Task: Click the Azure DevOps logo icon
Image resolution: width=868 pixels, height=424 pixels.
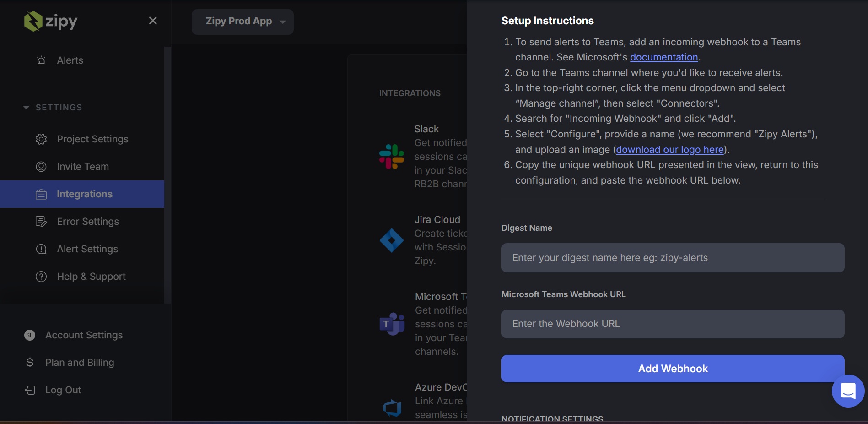Action: click(x=392, y=408)
